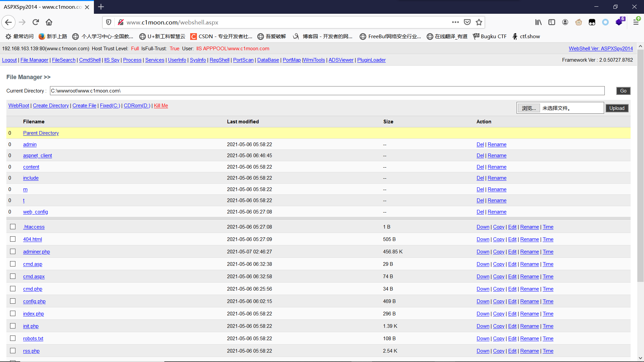
Task: Click the Logout link
Action: coord(9,60)
